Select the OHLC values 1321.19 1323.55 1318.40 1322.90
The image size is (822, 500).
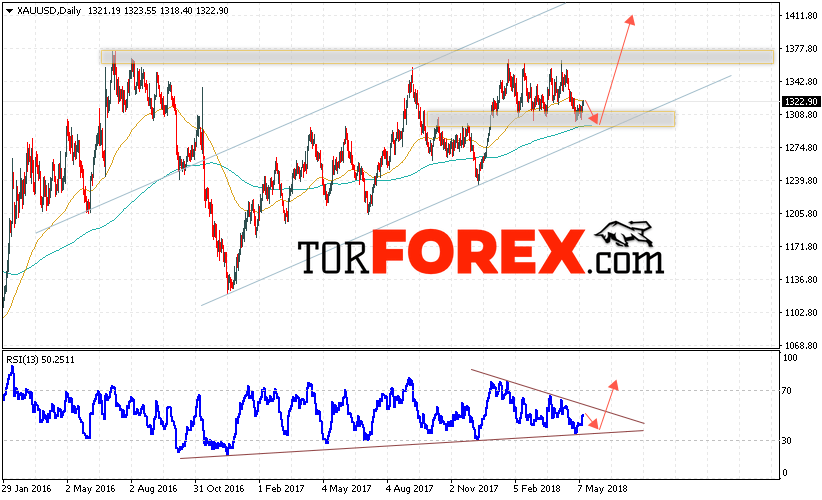(158, 10)
